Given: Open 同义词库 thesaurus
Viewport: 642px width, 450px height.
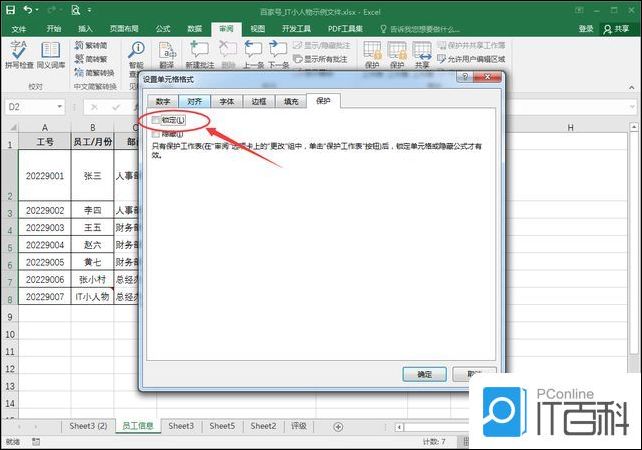Looking at the screenshot, I should point(51,54).
